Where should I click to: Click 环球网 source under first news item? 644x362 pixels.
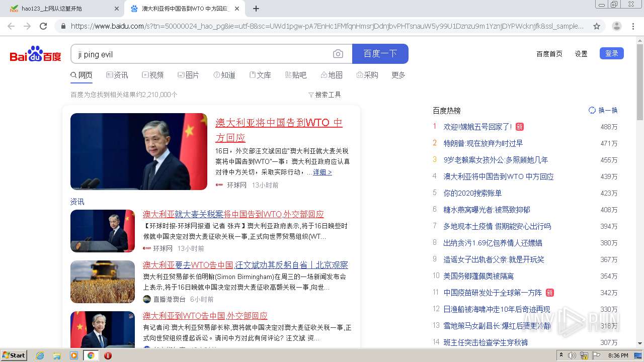coord(236,185)
